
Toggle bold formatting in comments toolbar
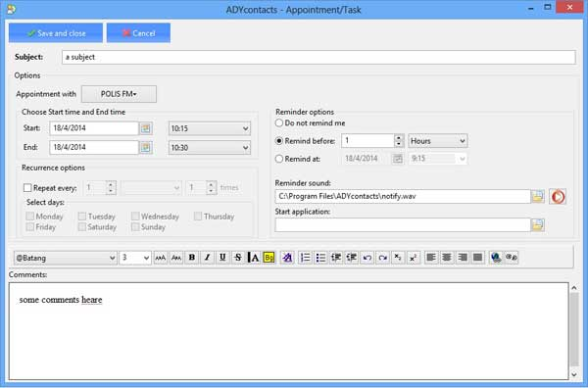192,258
